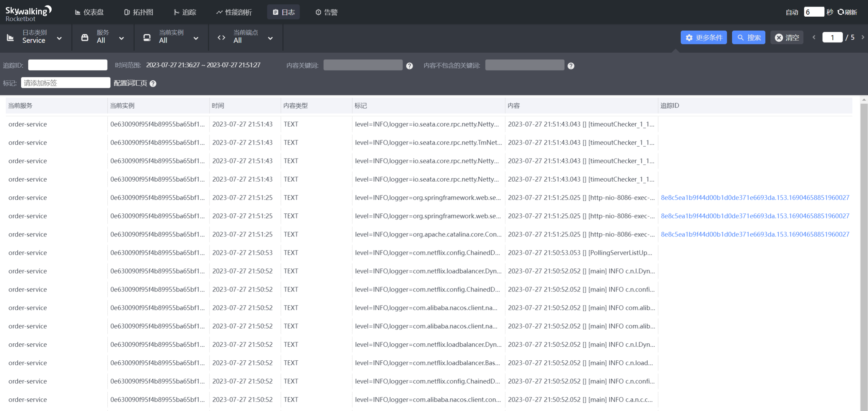Click the 搜索 search button
The height and width of the screenshot is (411, 868).
pos(748,37)
